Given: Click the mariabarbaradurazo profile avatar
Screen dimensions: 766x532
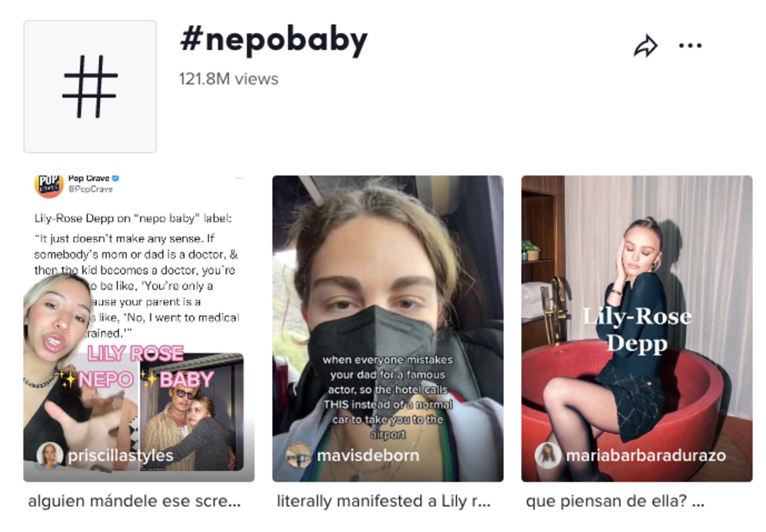Looking at the screenshot, I should (x=548, y=455).
